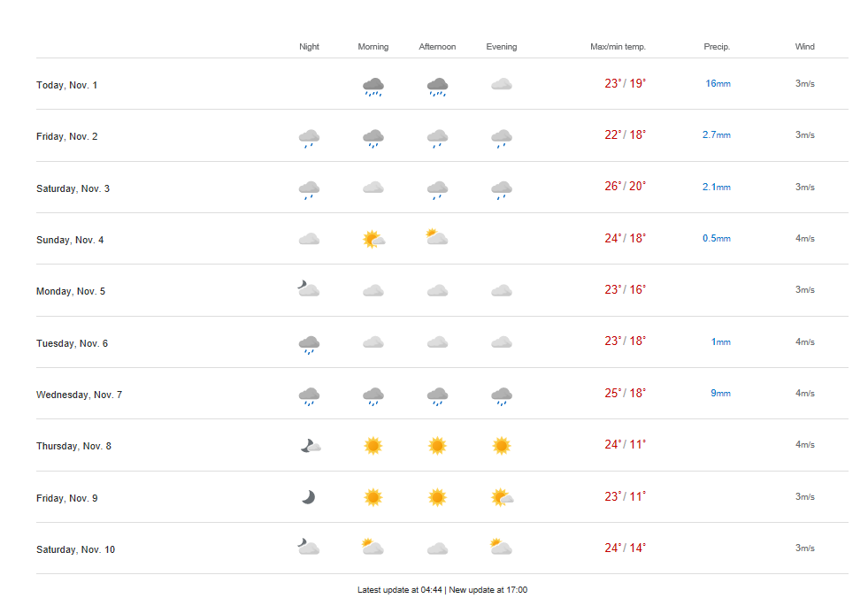The width and height of the screenshot is (868, 606).
Task: Click Wednesday Nov. 7 evening rain icon
Action: coord(502,395)
